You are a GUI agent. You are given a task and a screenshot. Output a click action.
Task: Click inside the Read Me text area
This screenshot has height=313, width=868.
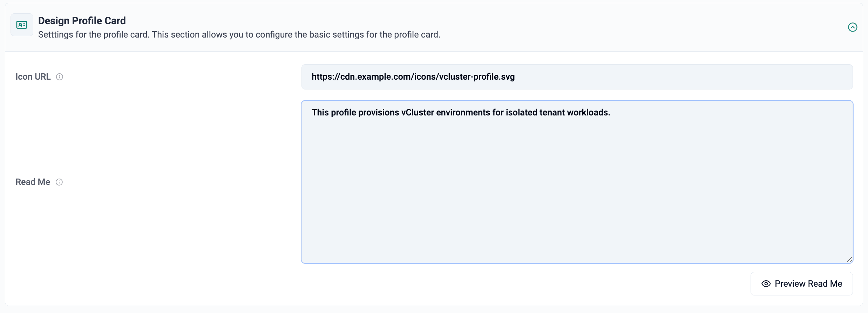[x=577, y=182]
